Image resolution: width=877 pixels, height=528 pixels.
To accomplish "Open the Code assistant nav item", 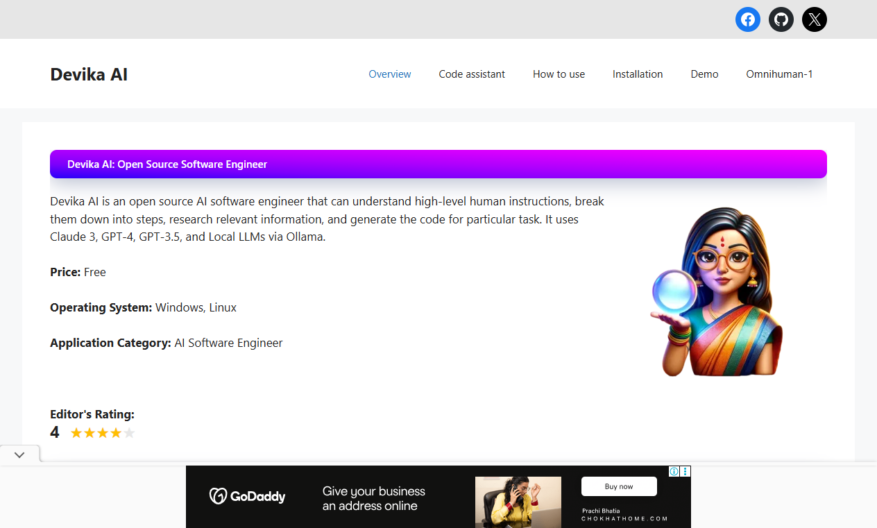I will (x=471, y=74).
